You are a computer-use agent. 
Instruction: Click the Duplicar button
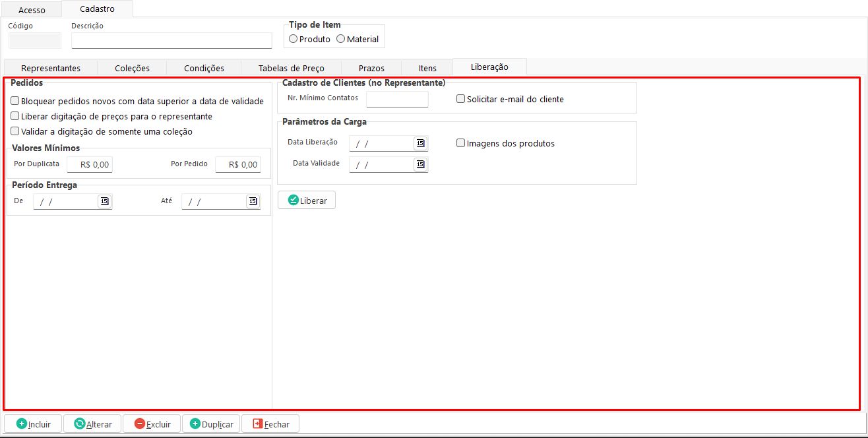click(x=211, y=423)
